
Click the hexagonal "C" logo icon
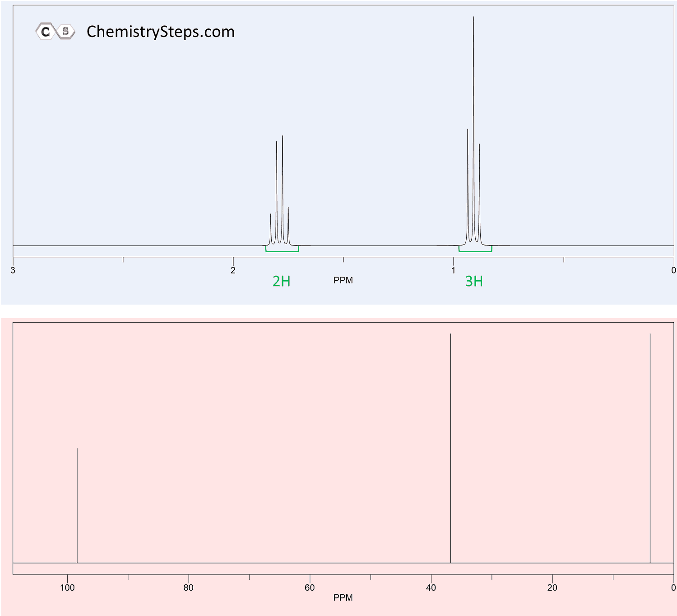tap(46, 32)
